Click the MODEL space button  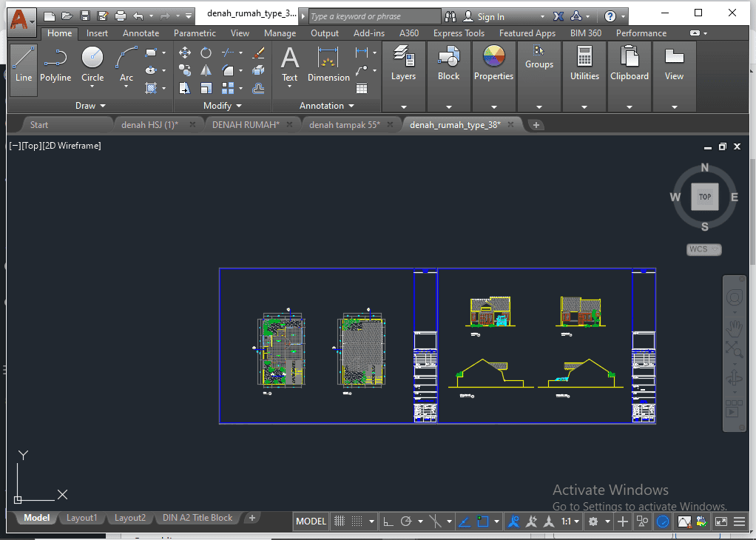[x=311, y=522]
